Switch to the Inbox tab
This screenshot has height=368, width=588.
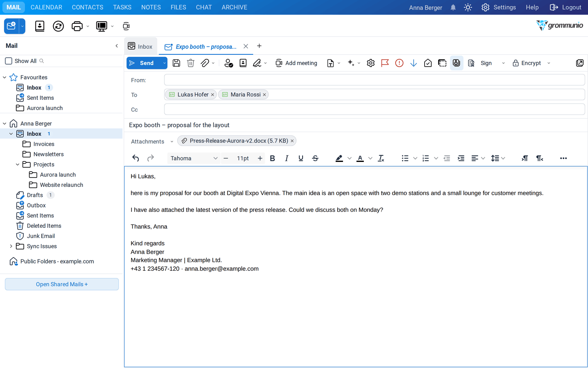[140, 47]
